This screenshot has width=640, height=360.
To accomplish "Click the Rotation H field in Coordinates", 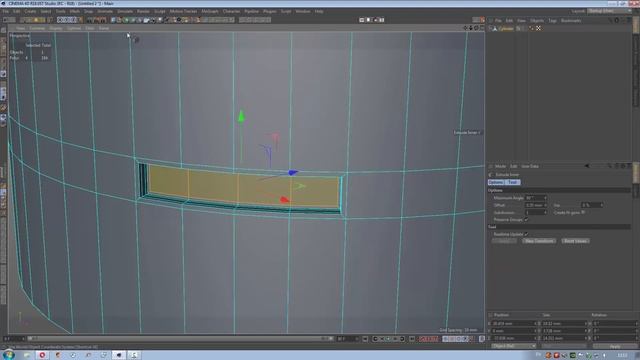I will tap(614, 324).
